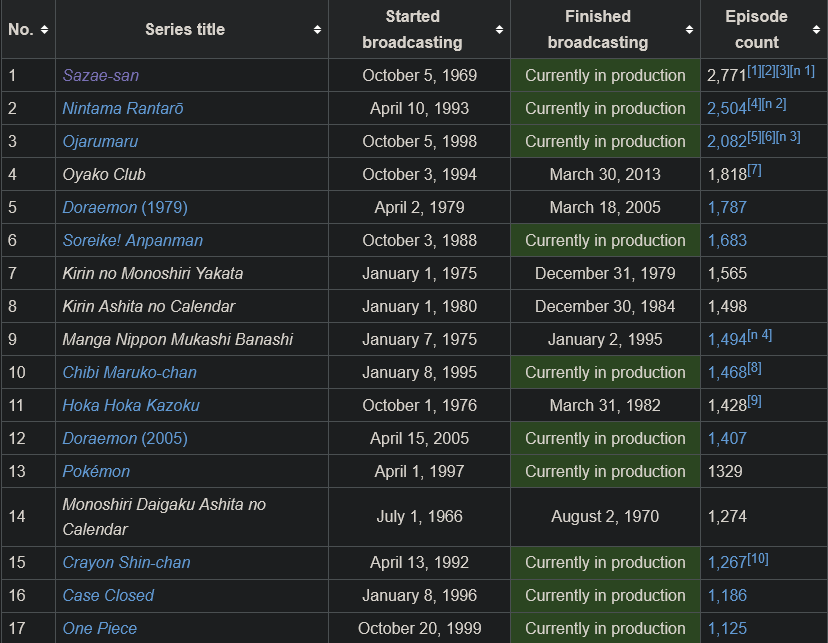828x643 pixels.
Task: Sort by Finished broadcasting sort arrows
Action: (689, 30)
